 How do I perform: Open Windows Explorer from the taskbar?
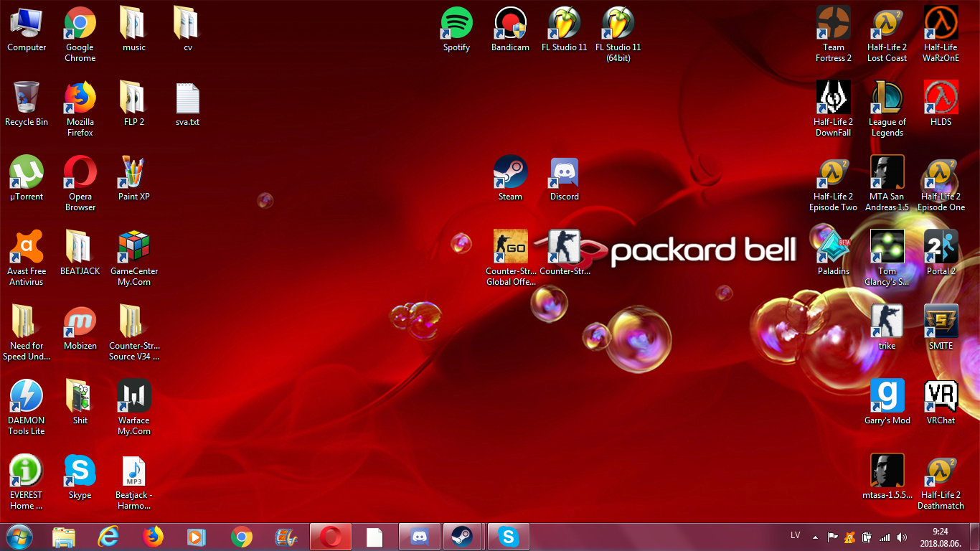pos(63,537)
